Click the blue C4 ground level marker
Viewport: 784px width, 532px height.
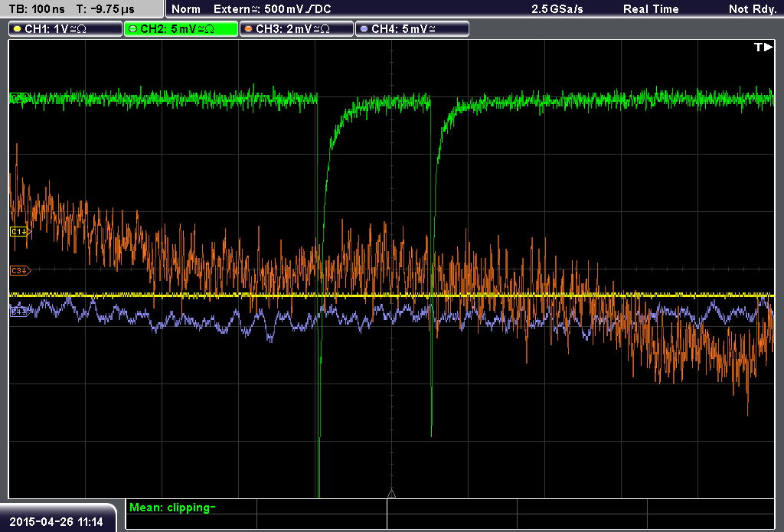click(19, 312)
